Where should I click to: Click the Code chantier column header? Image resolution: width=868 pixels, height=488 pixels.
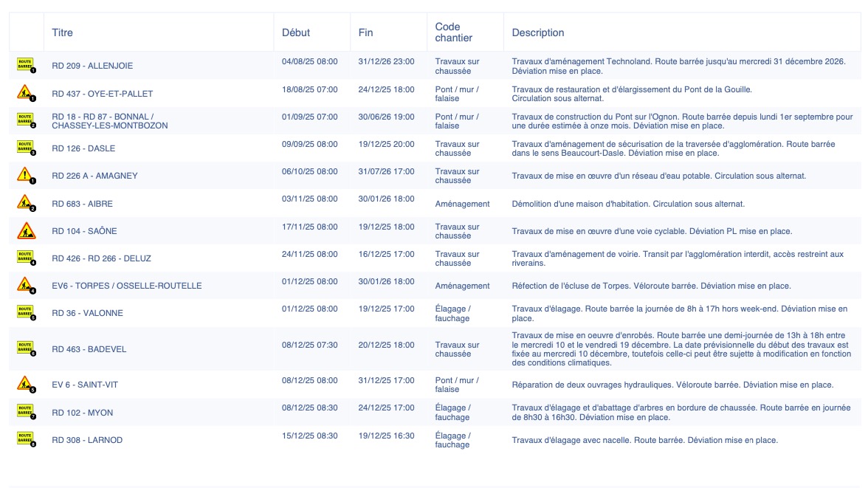[x=454, y=32]
